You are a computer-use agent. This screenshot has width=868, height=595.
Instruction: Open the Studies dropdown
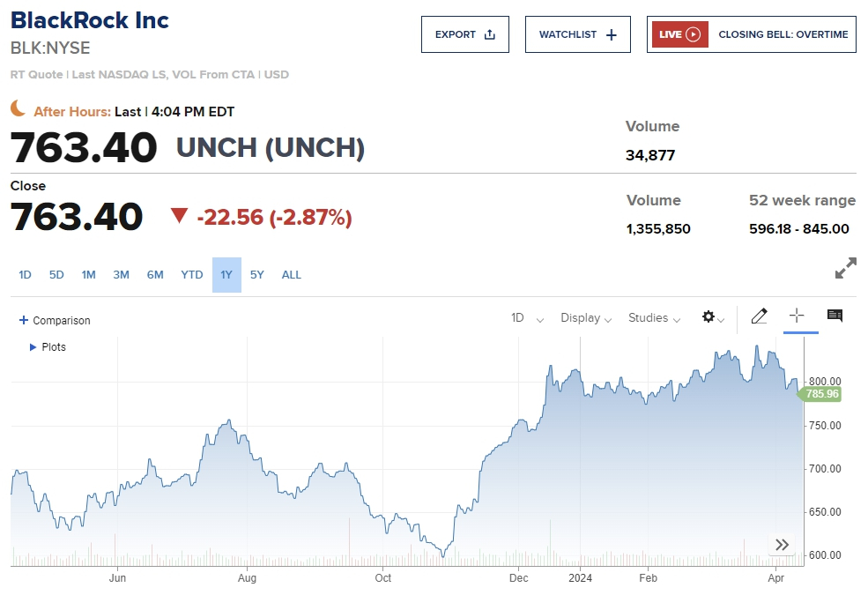coord(654,318)
